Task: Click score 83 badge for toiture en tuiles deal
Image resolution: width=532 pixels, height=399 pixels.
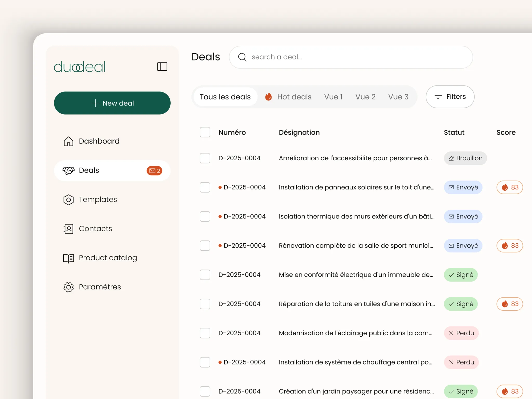Action: pyautogui.click(x=510, y=304)
